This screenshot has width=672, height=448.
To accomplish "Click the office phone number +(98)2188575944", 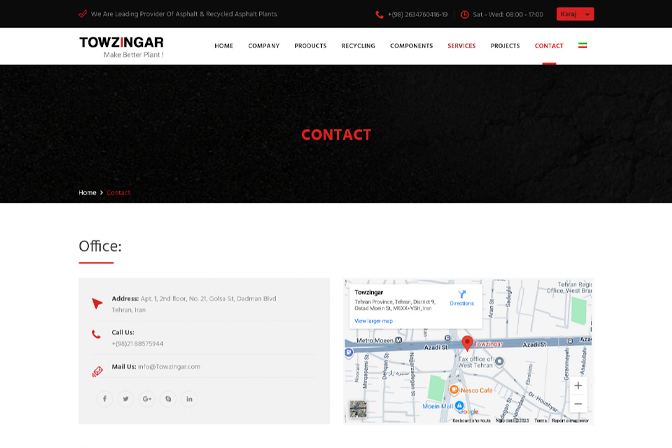I will click(138, 344).
